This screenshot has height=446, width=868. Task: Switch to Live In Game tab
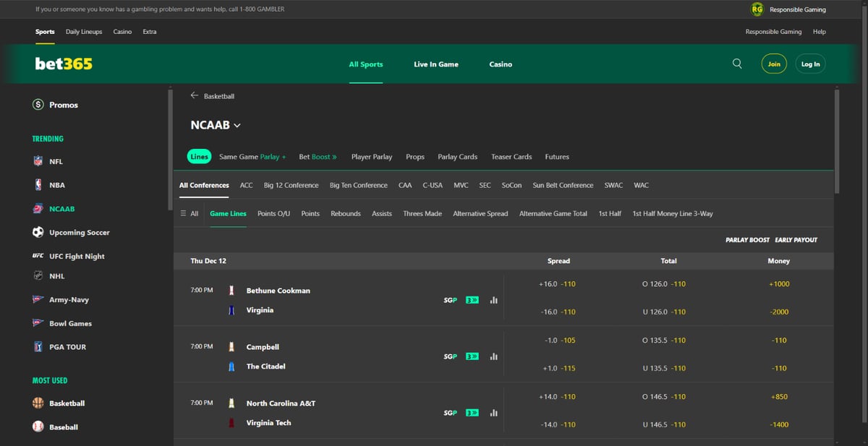436,64
